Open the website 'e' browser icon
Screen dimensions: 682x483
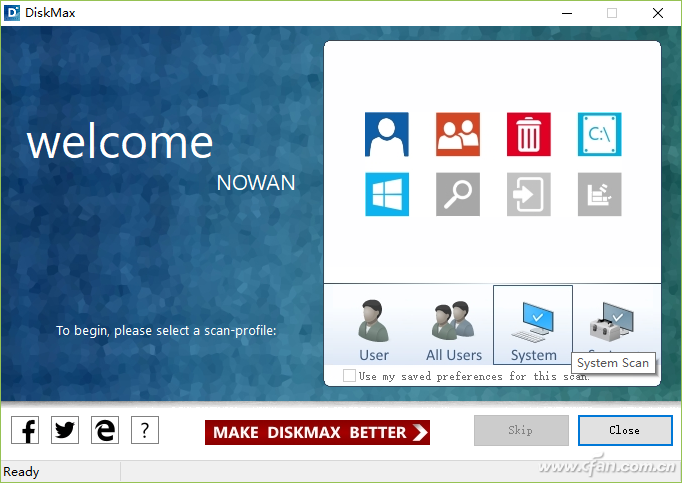click(x=105, y=431)
